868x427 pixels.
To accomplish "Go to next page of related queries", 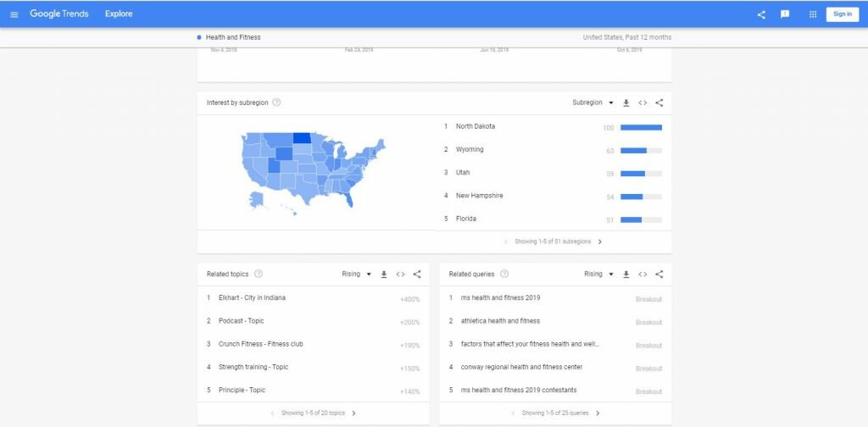I will [598, 413].
